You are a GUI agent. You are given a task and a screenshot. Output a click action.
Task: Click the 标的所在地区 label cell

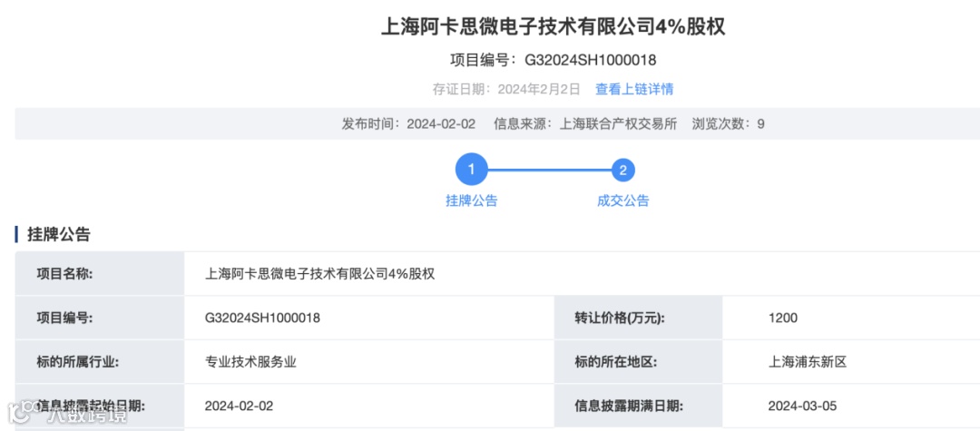[x=638, y=362]
